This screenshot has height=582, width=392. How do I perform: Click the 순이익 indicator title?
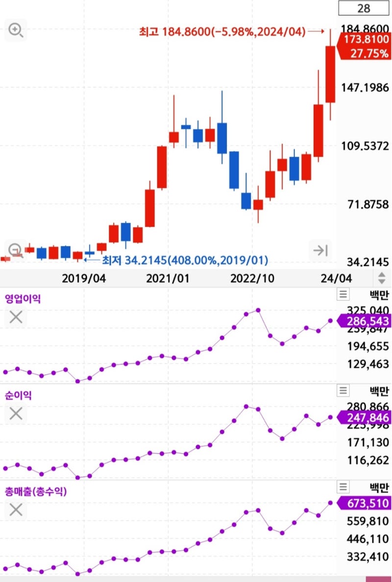coord(18,395)
